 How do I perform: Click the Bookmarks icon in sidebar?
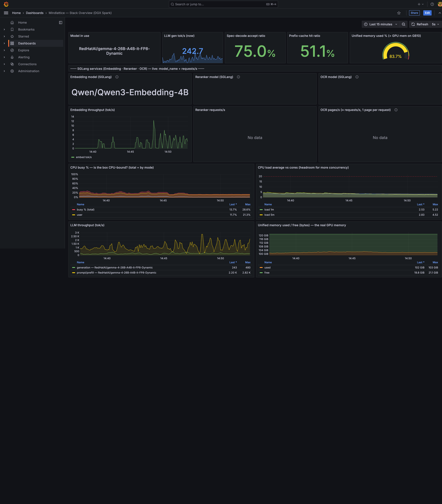[x=12, y=29]
